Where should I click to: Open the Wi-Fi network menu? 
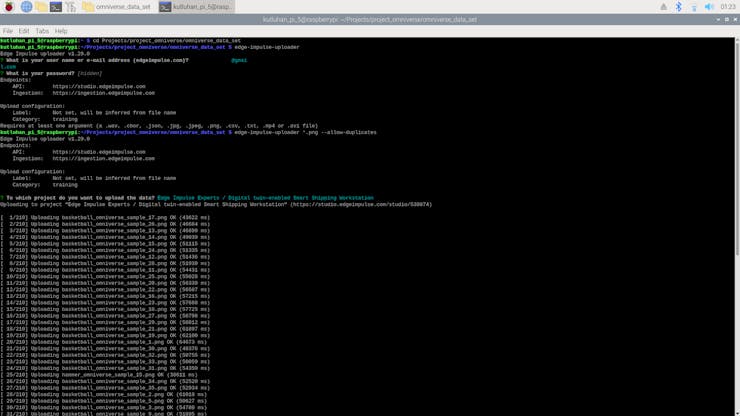(x=693, y=7)
